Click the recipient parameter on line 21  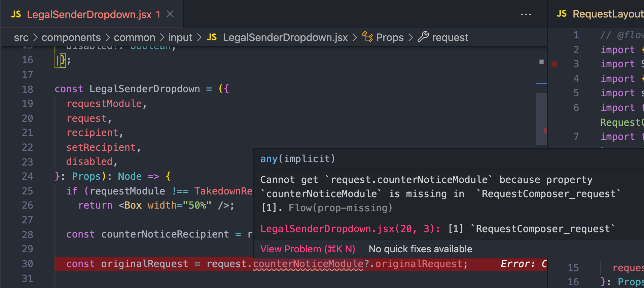(x=93, y=133)
